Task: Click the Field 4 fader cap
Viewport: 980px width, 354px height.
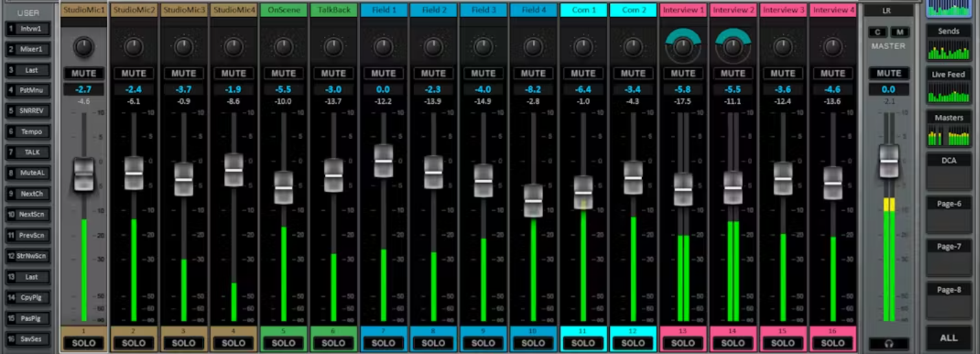Action: [534, 201]
